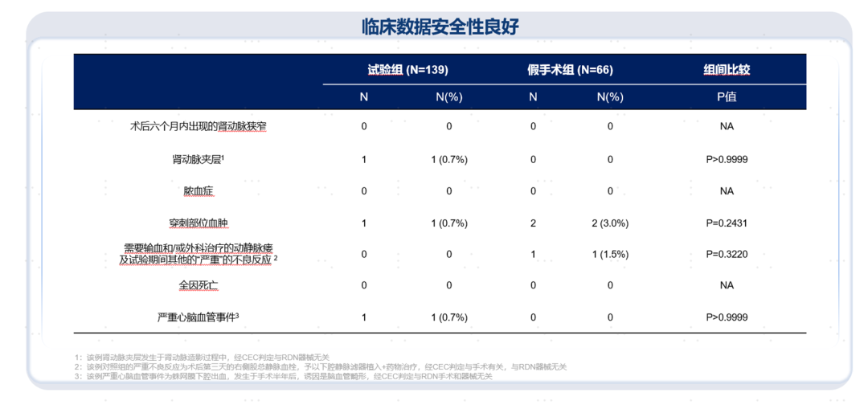Click the 组间比较 column header
This screenshot has width=868, height=405.
pyautogui.click(x=727, y=70)
